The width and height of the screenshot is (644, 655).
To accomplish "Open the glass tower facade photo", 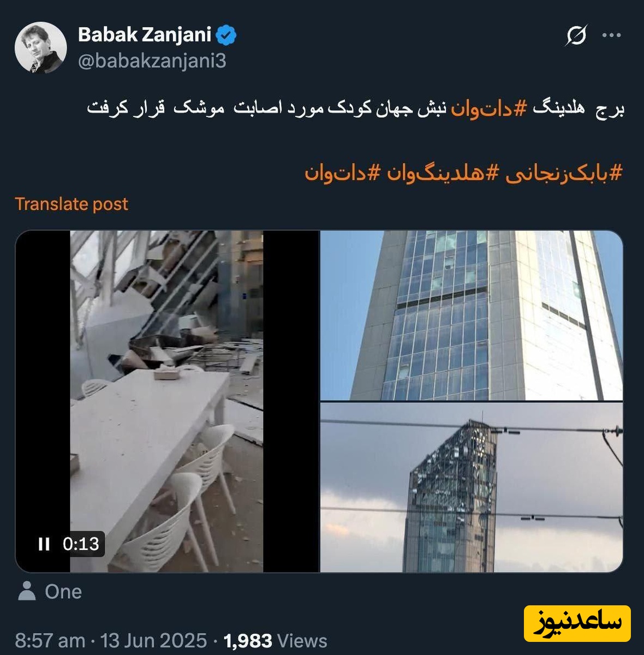I will pos(472,315).
